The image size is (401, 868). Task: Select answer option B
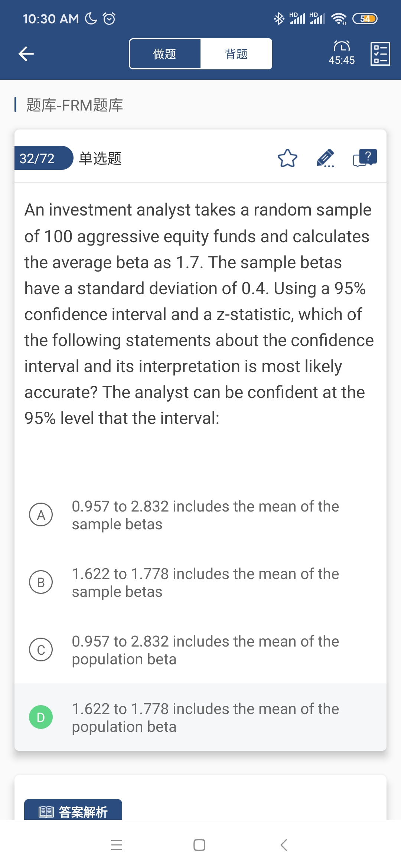click(x=41, y=582)
